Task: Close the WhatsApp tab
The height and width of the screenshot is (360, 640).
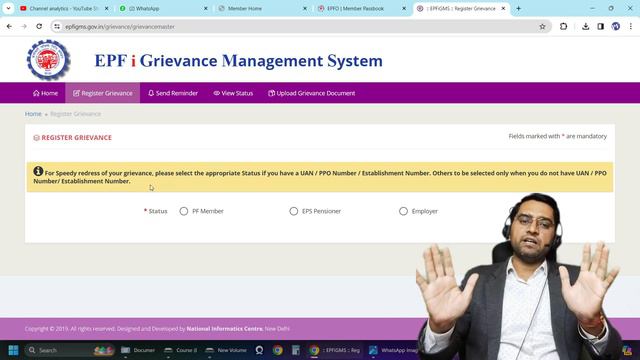Action: pyautogui.click(x=206, y=8)
